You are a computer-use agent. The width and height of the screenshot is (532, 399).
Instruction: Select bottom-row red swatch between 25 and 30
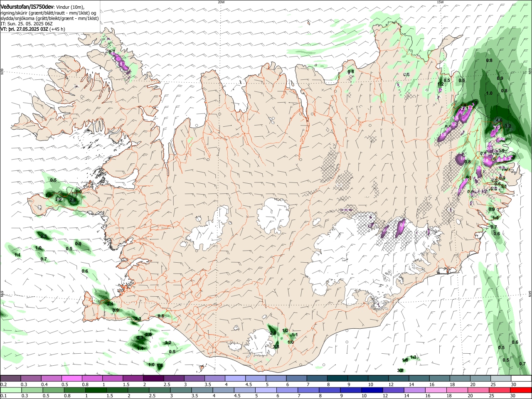[500, 390]
